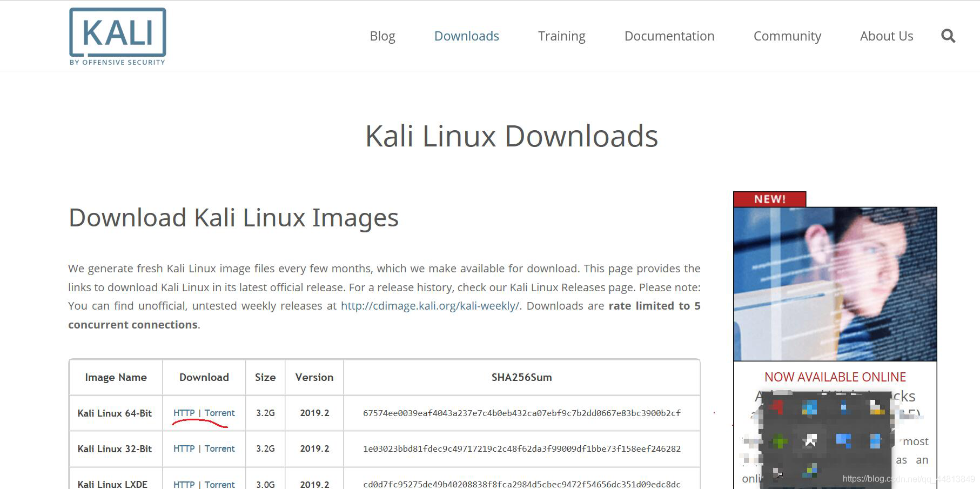Select the Downloads navigation item

coord(466,36)
